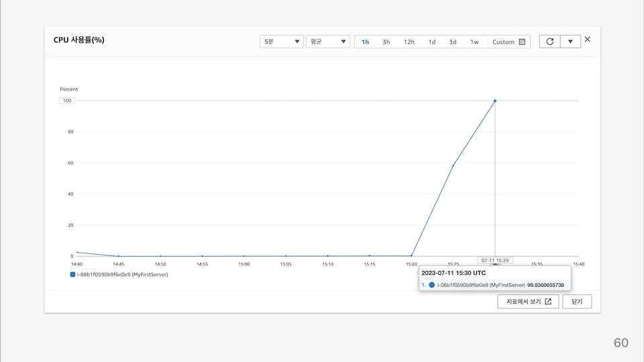This screenshot has height=362, width=644.
Task: Close the CPU usage panel with X
Action: tap(588, 40)
